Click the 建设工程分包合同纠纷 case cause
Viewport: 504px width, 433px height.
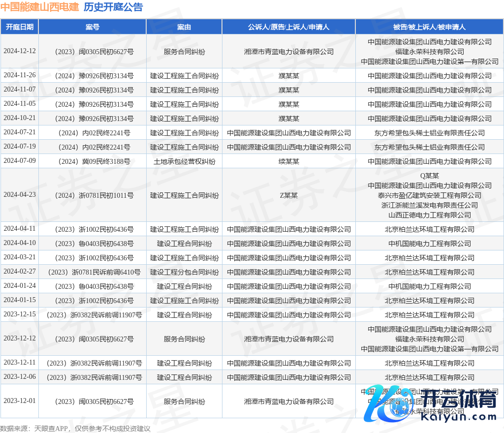click(184, 272)
